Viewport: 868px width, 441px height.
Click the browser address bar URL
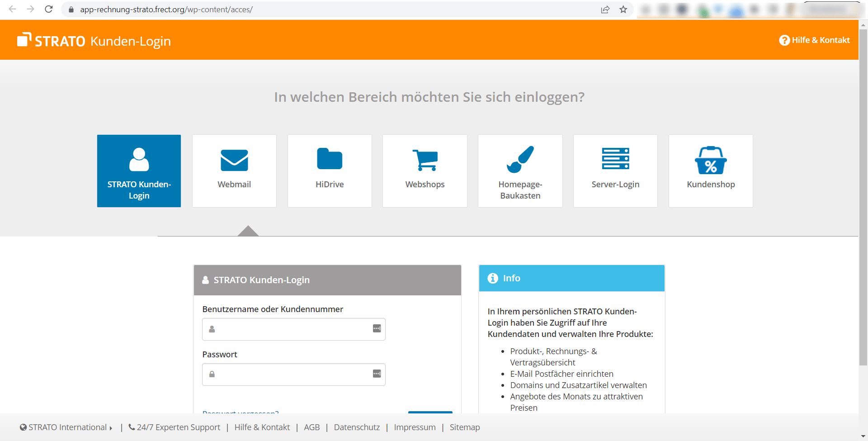[x=166, y=9]
